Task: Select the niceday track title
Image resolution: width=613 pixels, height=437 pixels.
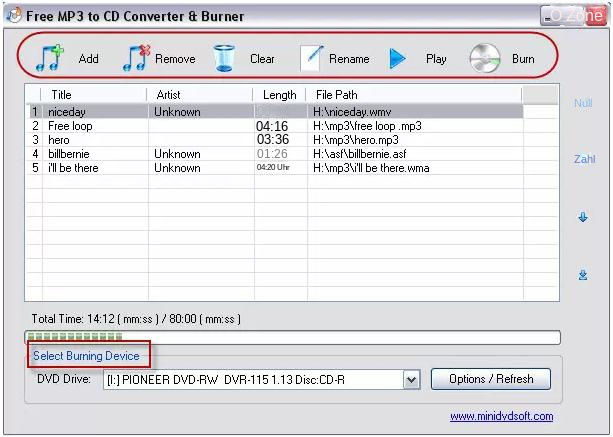Action: point(67,112)
